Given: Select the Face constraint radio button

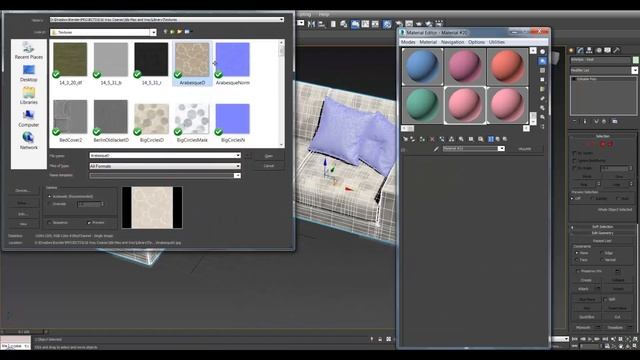Looking at the screenshot, I should click(x=577, y=260).
